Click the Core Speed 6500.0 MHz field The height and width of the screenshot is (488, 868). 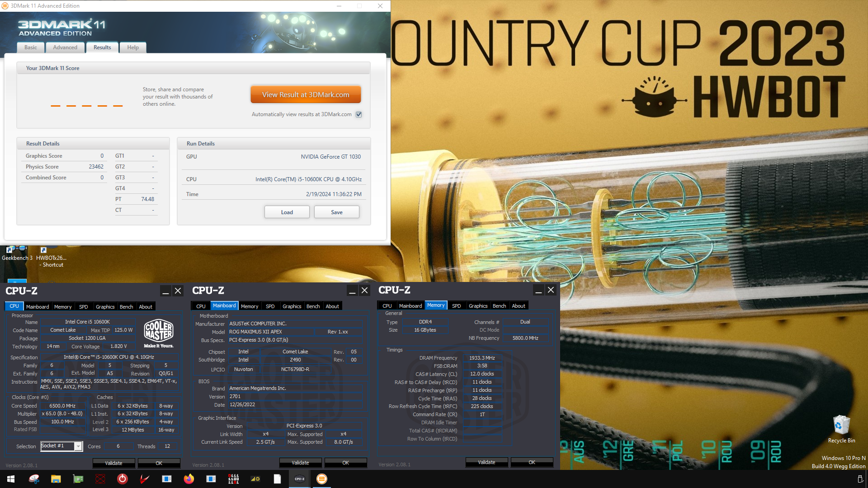pos(62,406)
